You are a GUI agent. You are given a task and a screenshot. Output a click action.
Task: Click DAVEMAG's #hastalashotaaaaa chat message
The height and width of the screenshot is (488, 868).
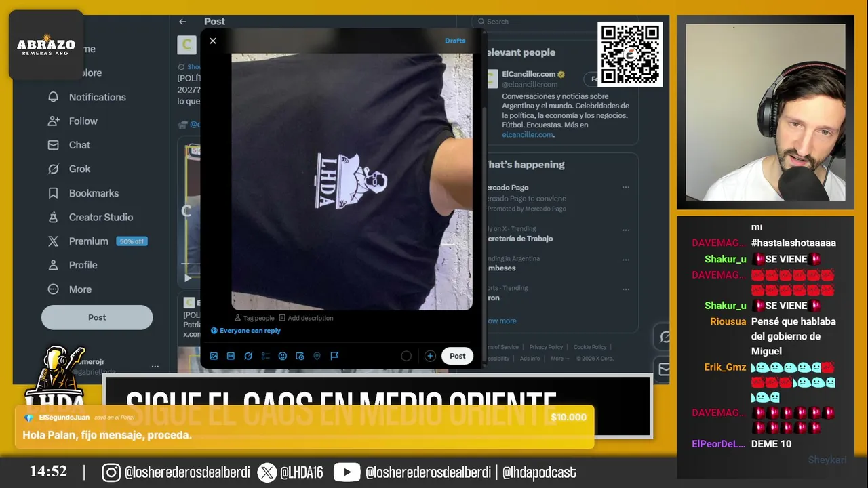[x=793, y=243]
